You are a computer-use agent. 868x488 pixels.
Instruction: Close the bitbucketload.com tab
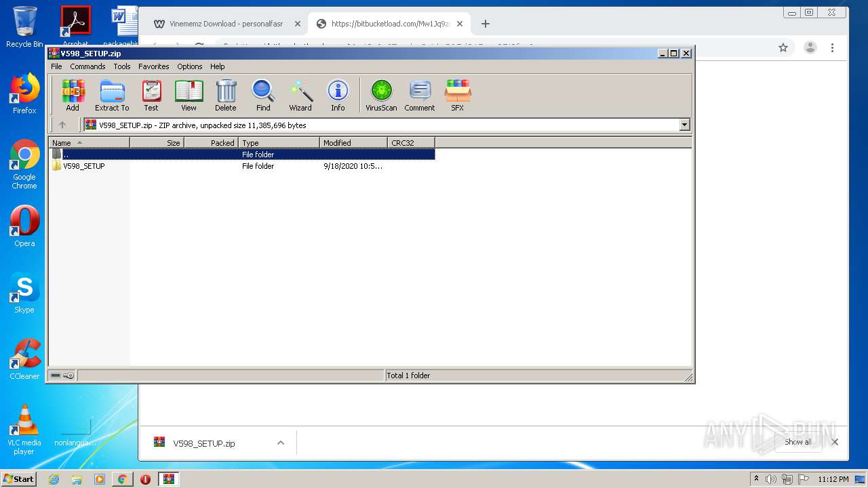460,24
